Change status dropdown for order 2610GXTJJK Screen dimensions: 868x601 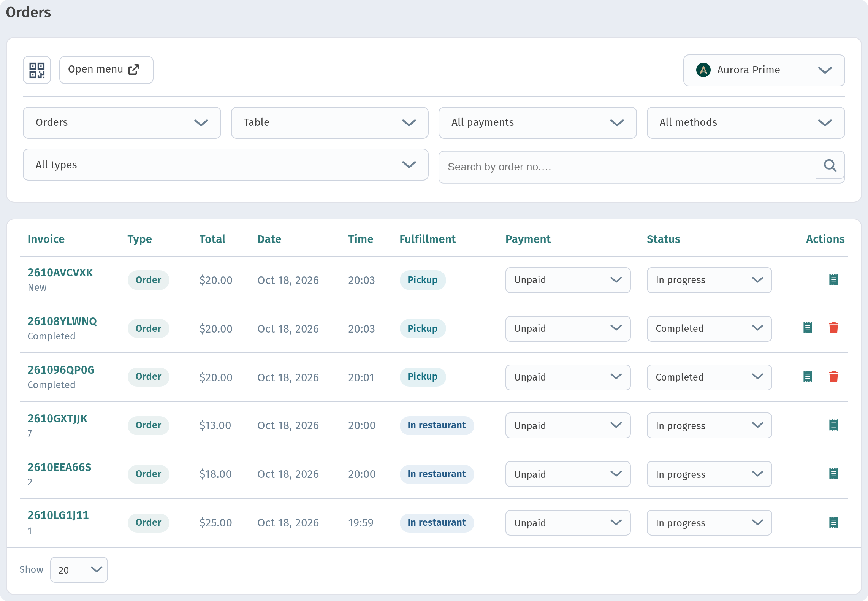tap(710, 425)
